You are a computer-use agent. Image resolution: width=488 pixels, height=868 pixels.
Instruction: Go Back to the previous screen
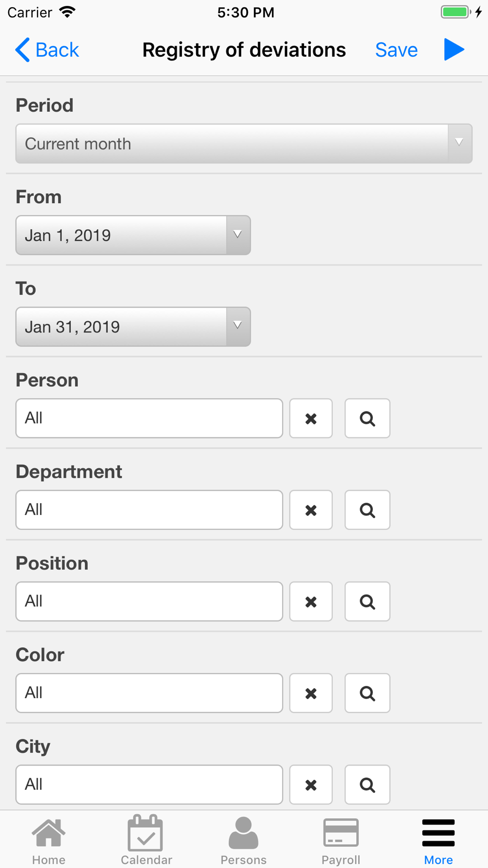[47, 50]
